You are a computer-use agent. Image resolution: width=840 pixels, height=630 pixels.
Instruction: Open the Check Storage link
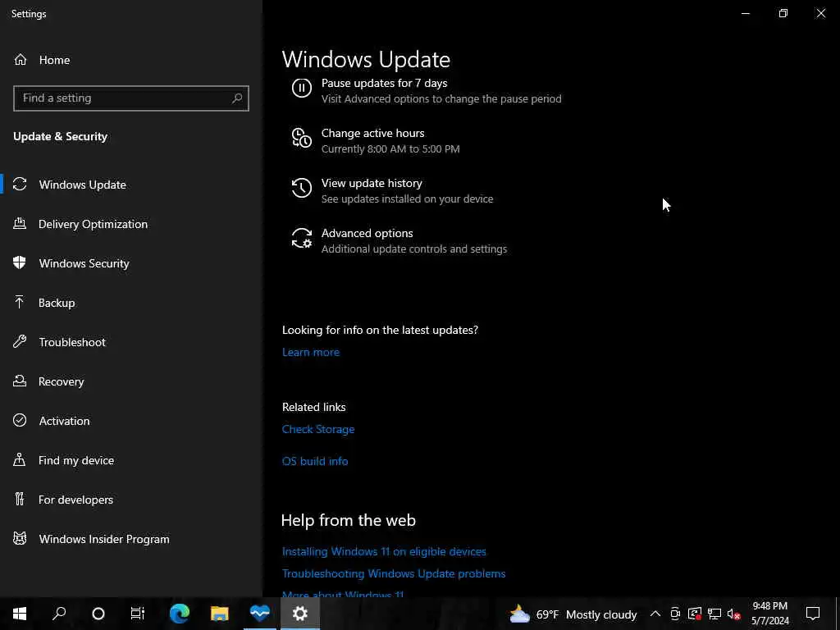click(318, 429)
